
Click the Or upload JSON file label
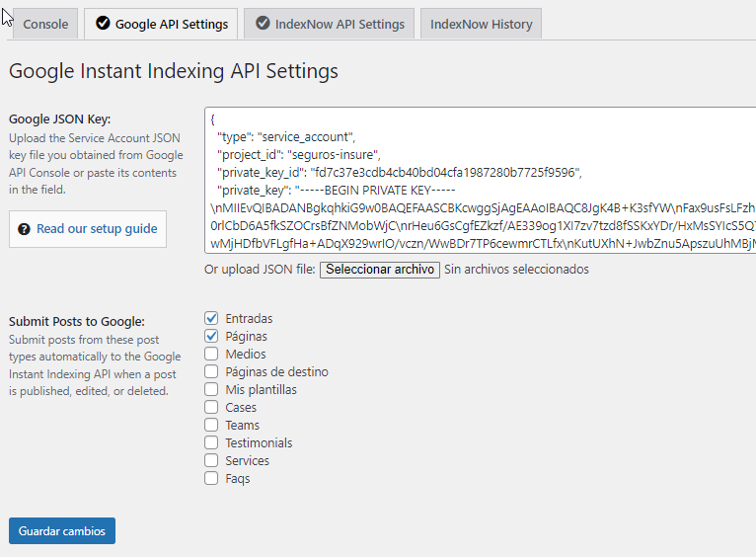[x=260, y=270]
